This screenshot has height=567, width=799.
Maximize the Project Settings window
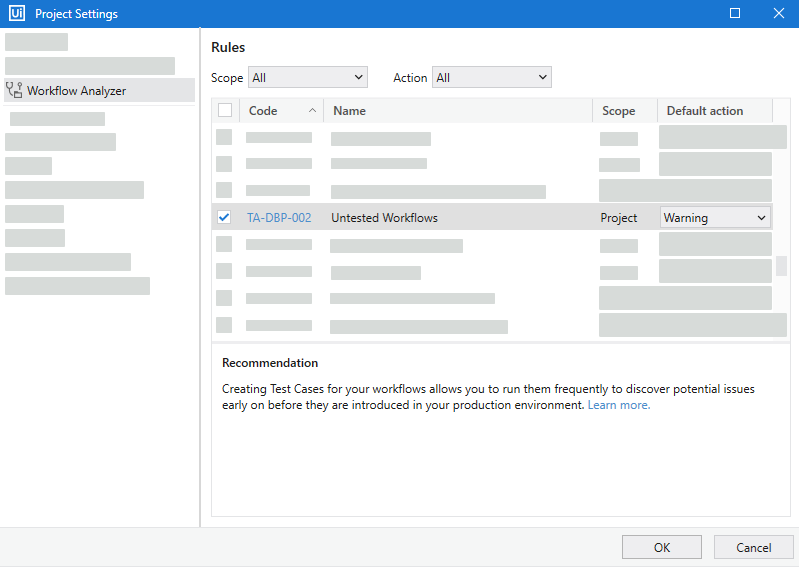tap(735, 14)
